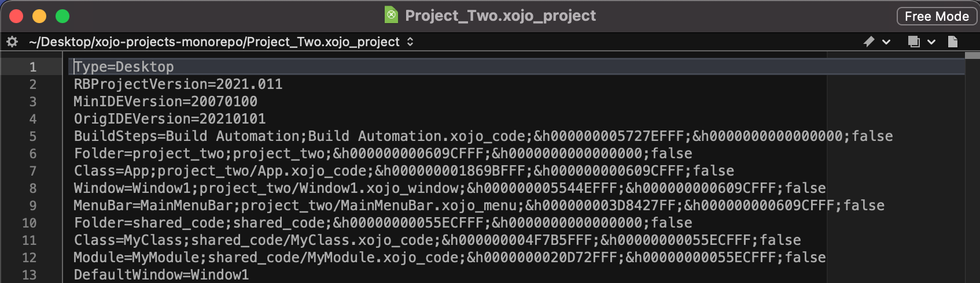
Task: Close the window with red button
Action: point(16,16)
